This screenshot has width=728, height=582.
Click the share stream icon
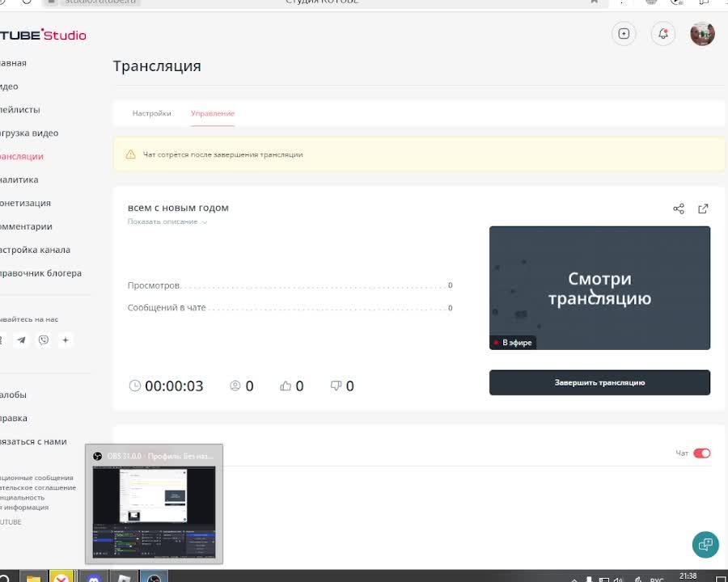pyautogui.click(x=679, y=209)
